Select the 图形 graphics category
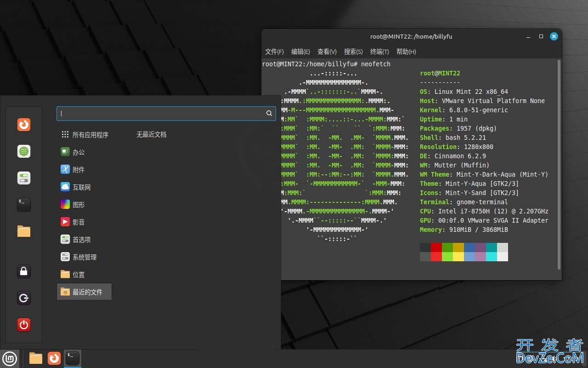The image size is (588, 368). [x=85, y=205]
